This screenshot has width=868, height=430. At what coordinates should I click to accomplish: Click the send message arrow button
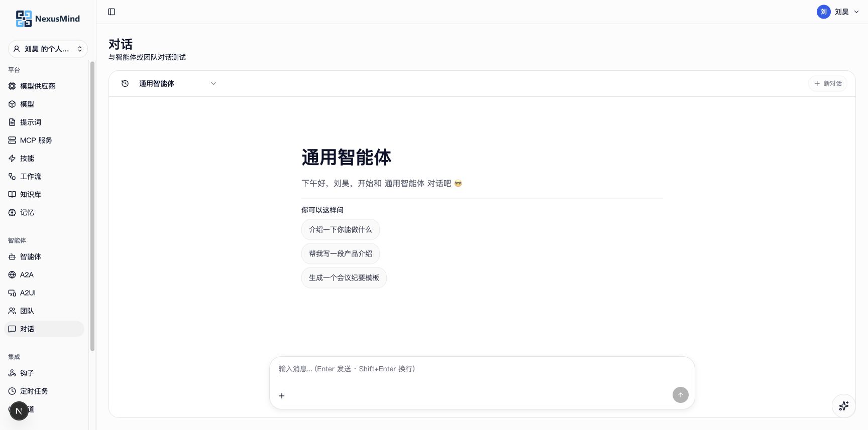click(681, 395)
